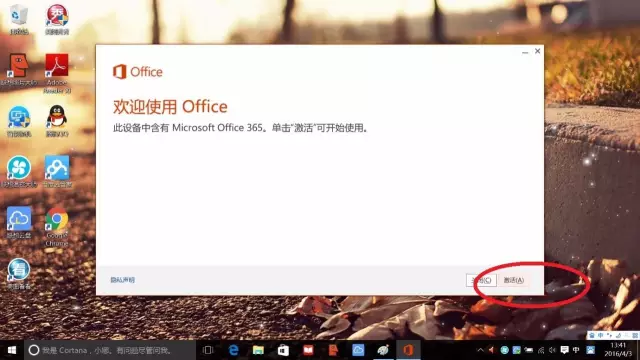Viewport: 640px width, 360px height.
Task: Open the 看 picture viewer desktop shortcut
Action: coord(19,273)
